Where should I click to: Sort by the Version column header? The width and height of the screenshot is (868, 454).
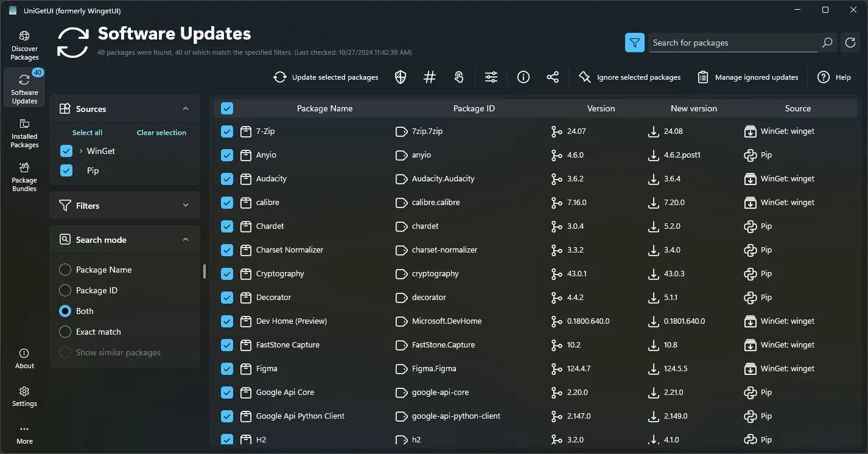601,108
